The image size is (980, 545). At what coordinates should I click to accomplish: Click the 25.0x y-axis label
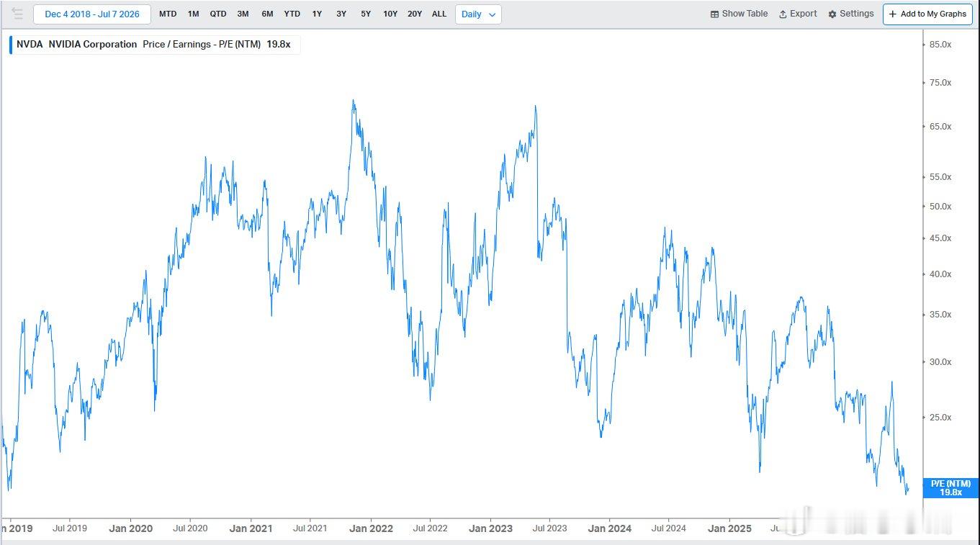pyautogui.click(x=940, y=418)
